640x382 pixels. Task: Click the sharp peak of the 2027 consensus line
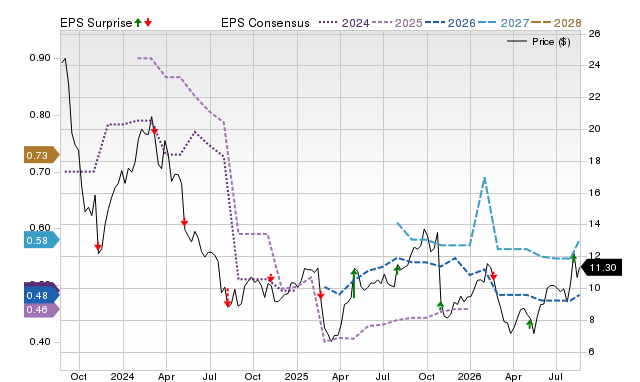tap(484, 178)
